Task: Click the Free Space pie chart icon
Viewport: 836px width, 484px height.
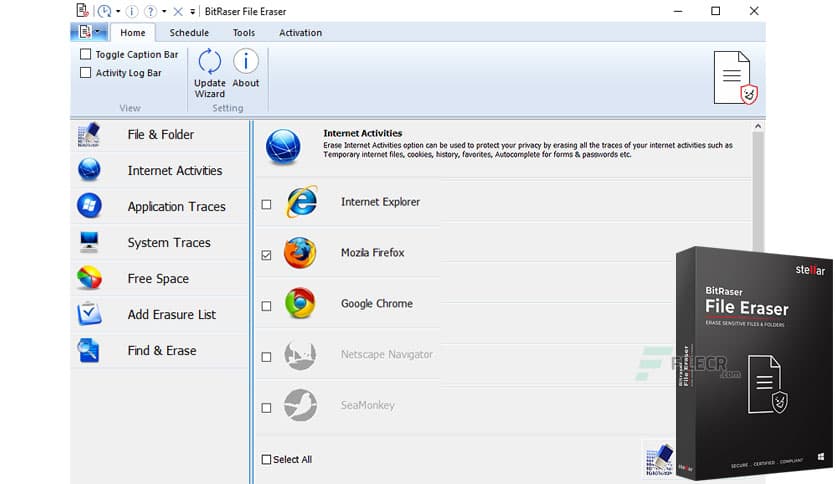Action: tap(89, 278)
